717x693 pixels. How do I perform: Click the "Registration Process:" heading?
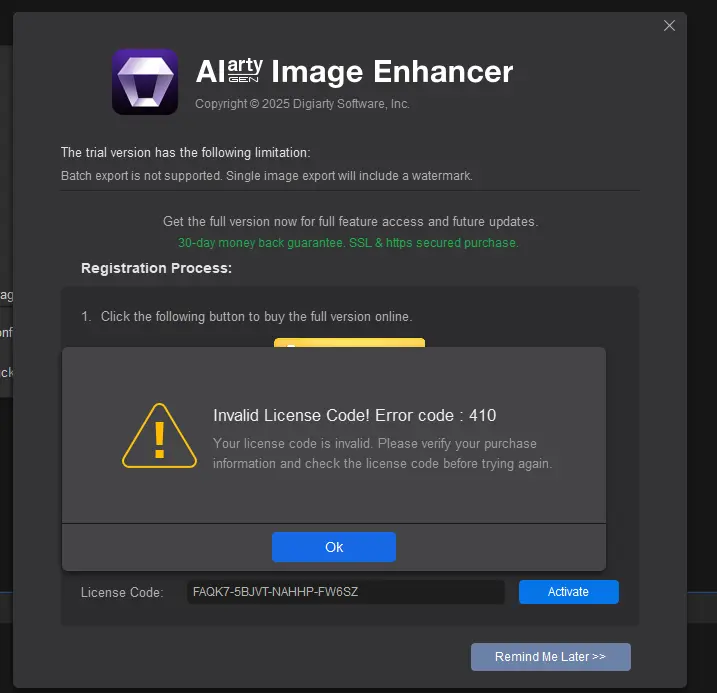point(156,268)
